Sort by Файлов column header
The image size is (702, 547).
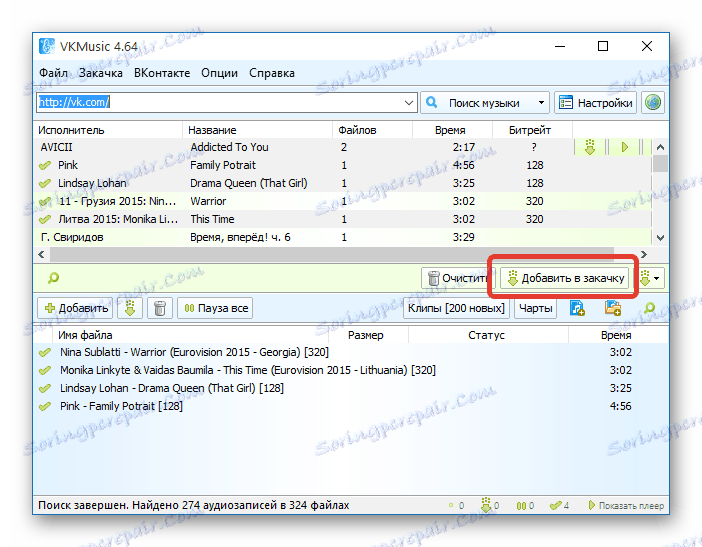pyautogui.click(x=372, y=130)
